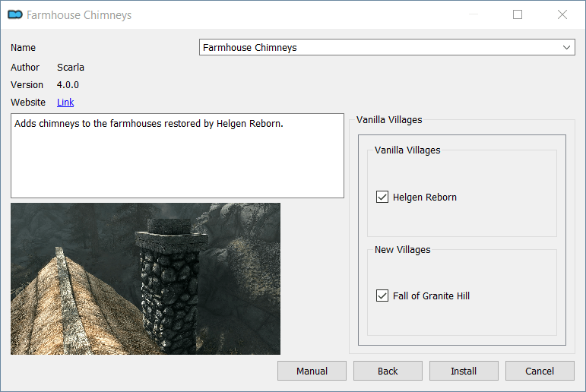Open the Name dropdown arrow
This screenshot has width=586, height=392.
coord(566,47)
